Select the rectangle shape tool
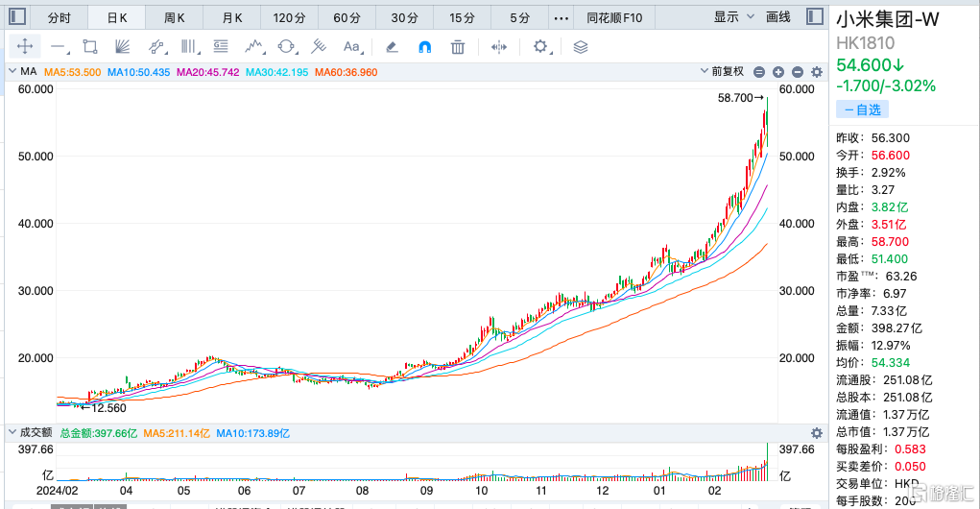 coord(90,47)
